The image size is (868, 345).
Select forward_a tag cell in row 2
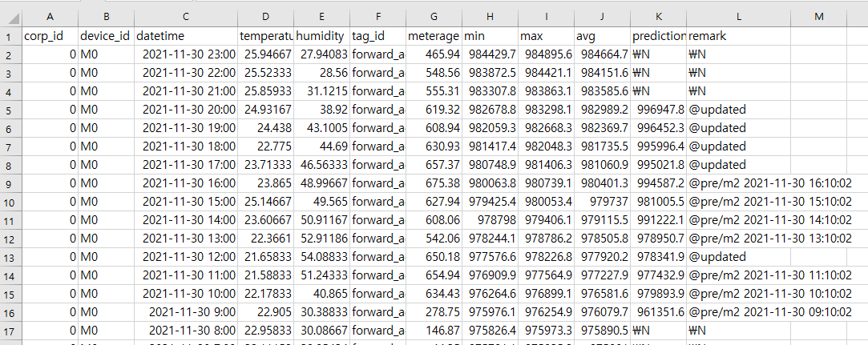[x=377, y=54]
